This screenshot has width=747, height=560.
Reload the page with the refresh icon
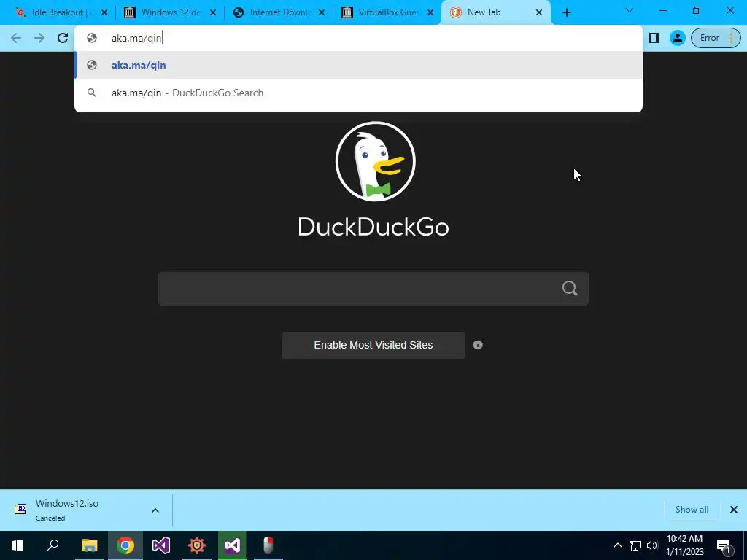pos(63,38)
